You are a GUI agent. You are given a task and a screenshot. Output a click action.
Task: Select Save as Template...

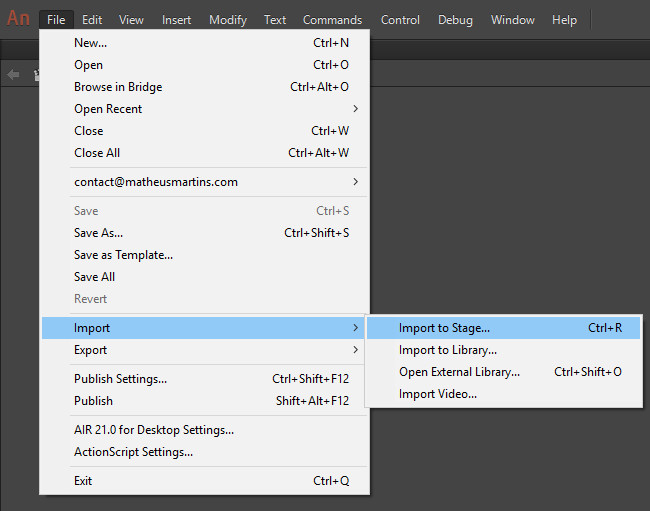click(206, 254)
